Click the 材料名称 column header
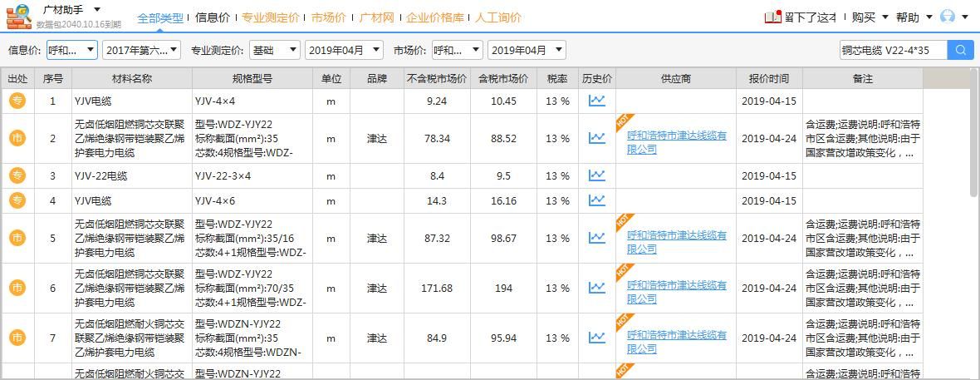The width and height of the screenshot is (980, 380). pos(132,79)
